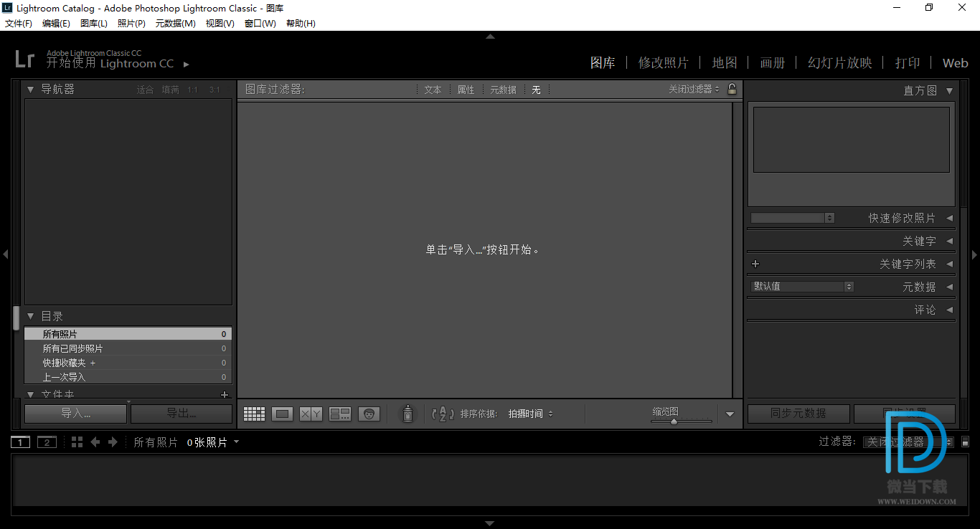Switch to Grid view icon
The height and width of the screenshot is (529, 980).
tap(254, 414)
